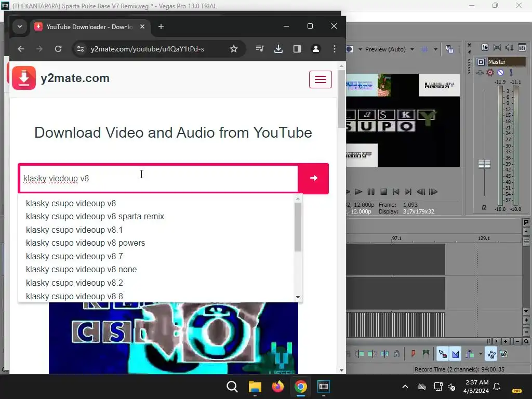Toggle Downmix output icon in mixer

point(497,47)
